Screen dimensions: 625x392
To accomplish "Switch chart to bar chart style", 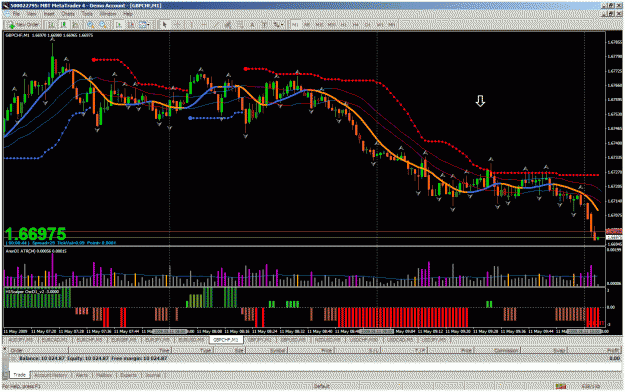I will click(x=51, y=25).
